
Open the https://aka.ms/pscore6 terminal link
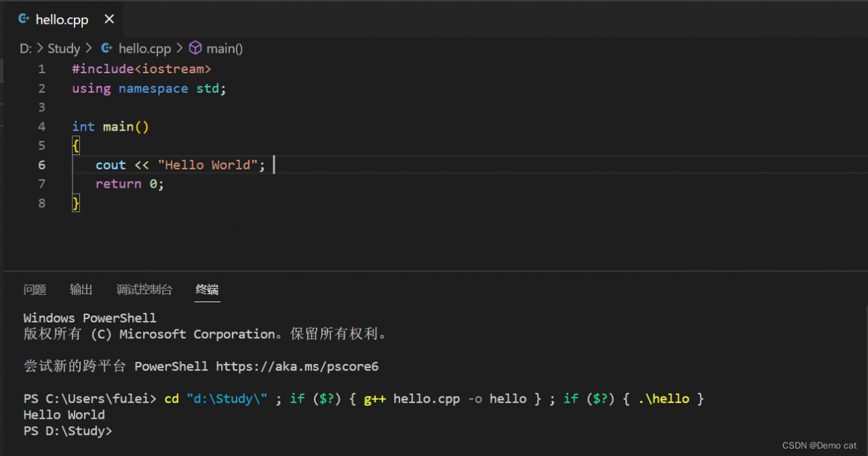point(297,367)
